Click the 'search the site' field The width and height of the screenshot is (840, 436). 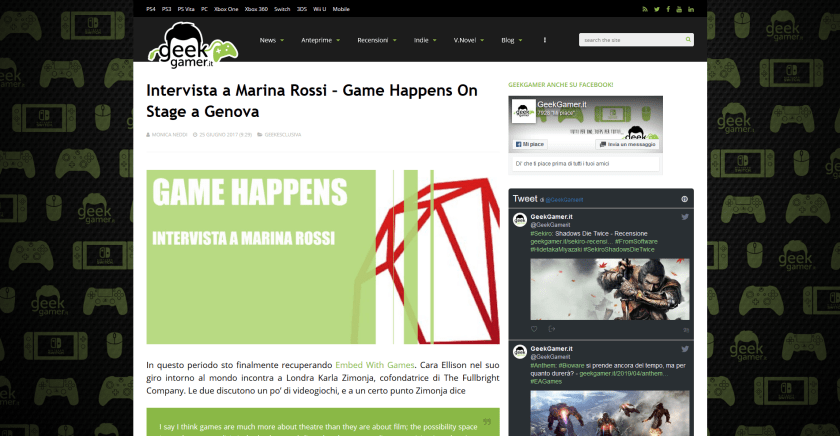[x=630, y=40]
